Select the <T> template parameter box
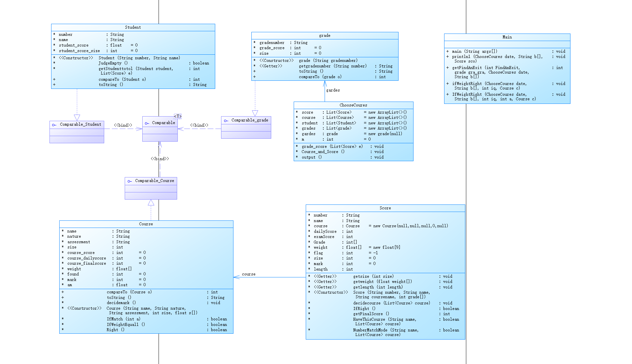The image size is (632, 364). [177, 116]
